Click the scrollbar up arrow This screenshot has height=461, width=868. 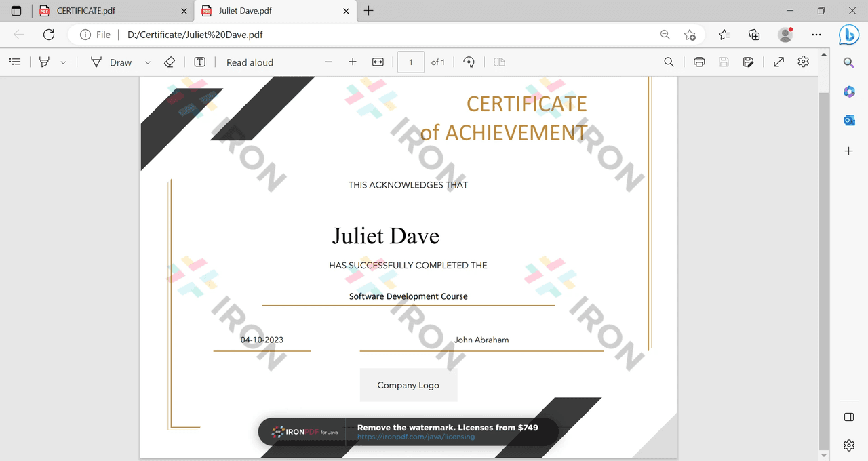[x=824, y=53]
